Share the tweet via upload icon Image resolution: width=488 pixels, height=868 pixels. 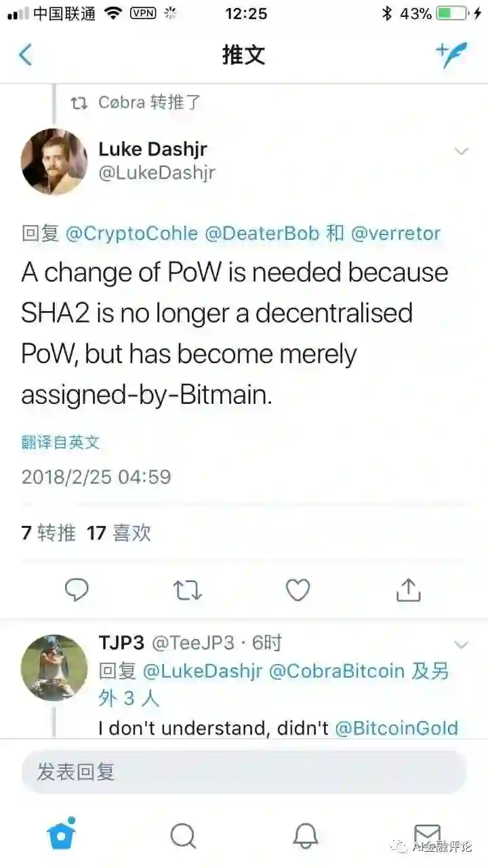pyautogui.click(x=408, y=590)
